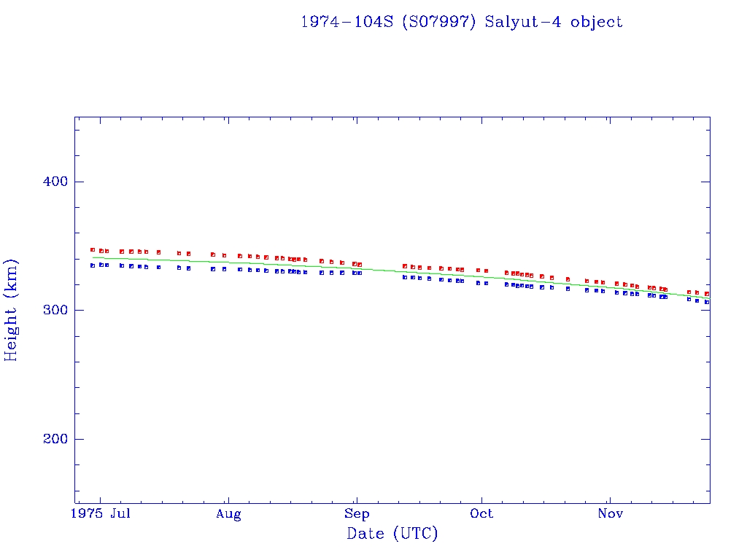Image resolution: width=747 pixels, height=560 pixels.
Task: Click the "Sep" date axis label
Action: coord(356,514)
